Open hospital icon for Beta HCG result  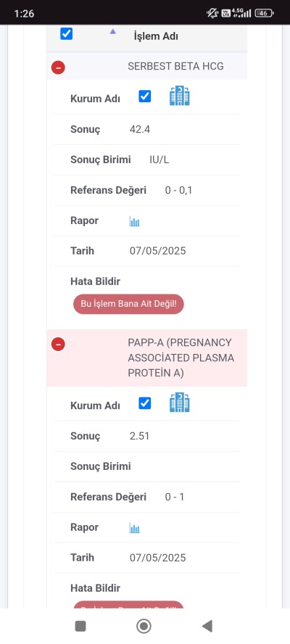[180, 96]
